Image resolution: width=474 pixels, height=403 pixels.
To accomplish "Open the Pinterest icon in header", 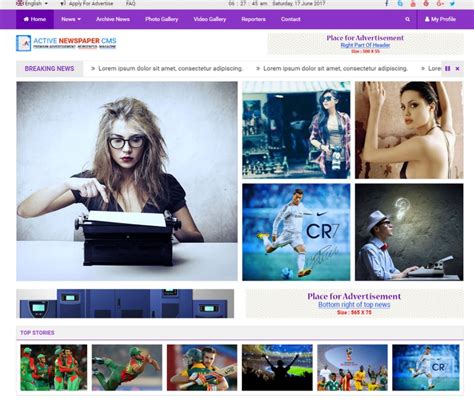I will pos(426,4).
